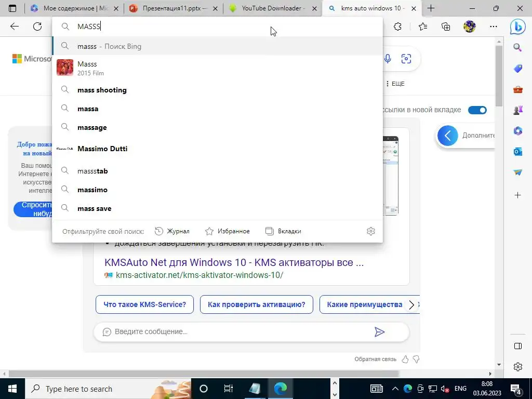Expand next suggested questions arrow
Viewport: 532px width, 399px height.
click(411, 304)
